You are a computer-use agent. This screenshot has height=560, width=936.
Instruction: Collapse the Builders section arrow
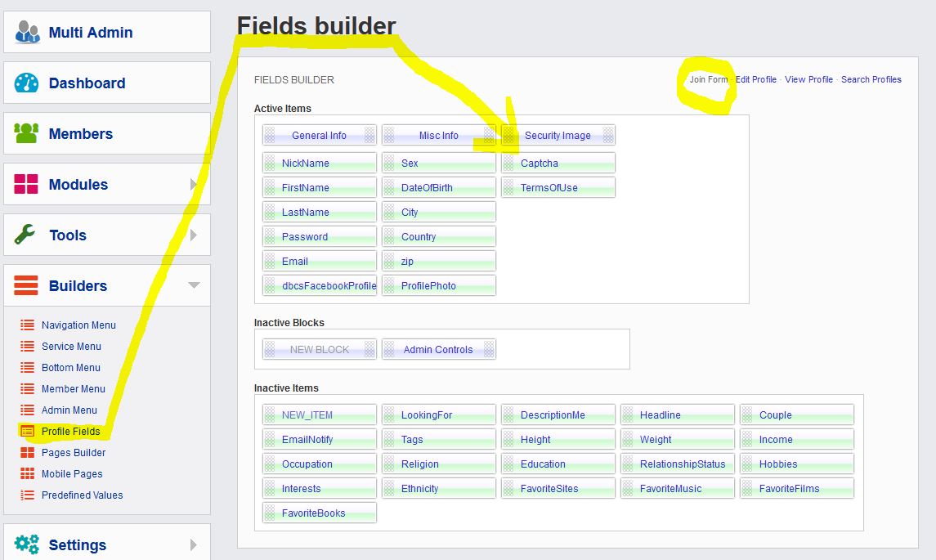195,285
